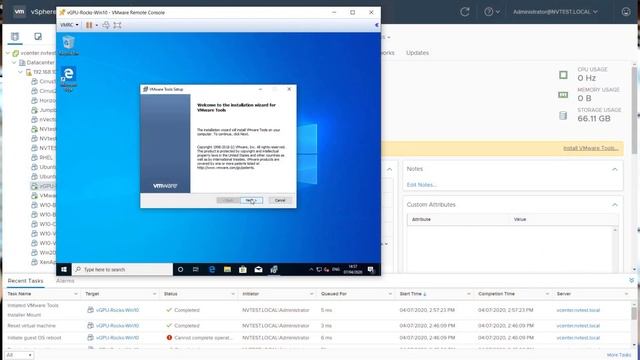Click Cancel in the VMware Tools Setup wizard
640x360 pixels.
[x=280, y=200]
